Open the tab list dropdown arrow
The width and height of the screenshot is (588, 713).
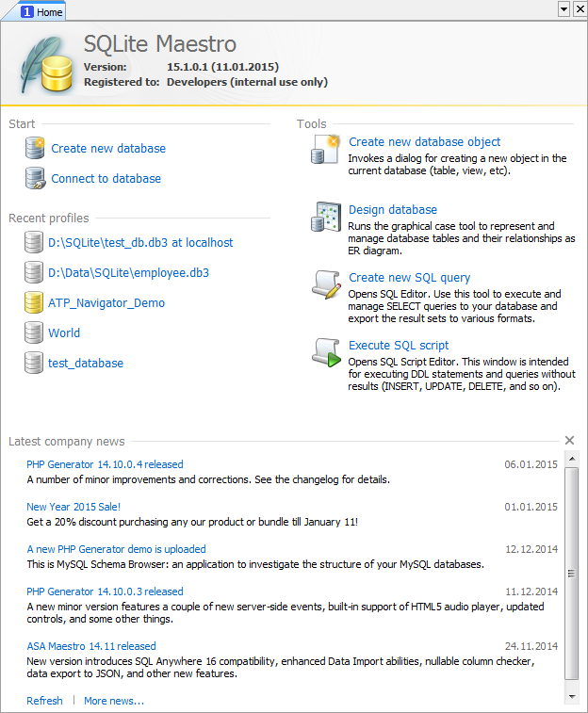[563, 8]
